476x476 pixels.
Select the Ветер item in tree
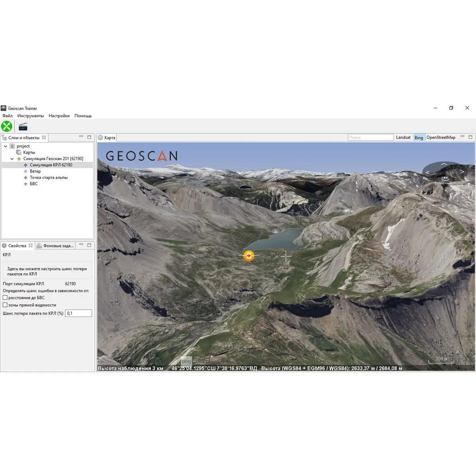[x=35, y=171]
